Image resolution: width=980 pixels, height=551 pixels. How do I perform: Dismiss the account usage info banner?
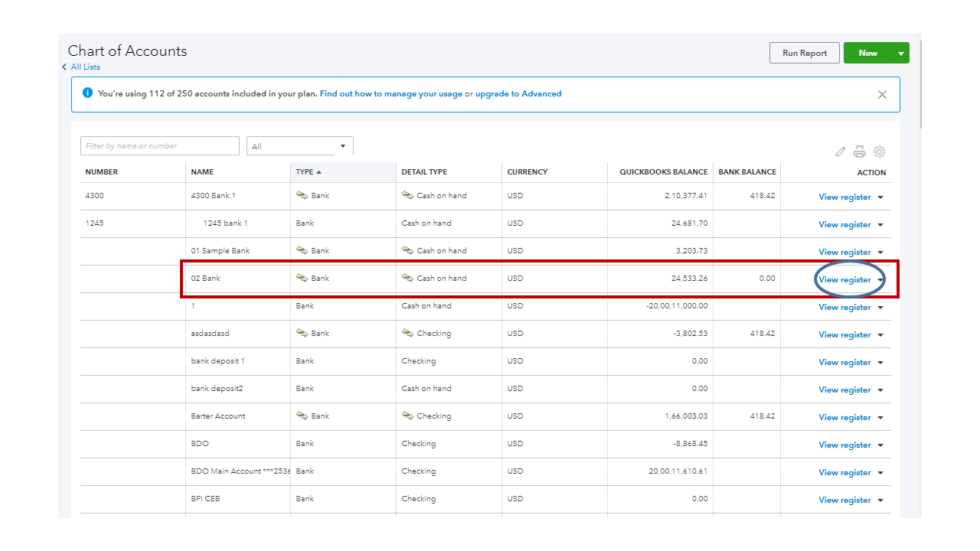pyautogui.click(x=882, y=95)
